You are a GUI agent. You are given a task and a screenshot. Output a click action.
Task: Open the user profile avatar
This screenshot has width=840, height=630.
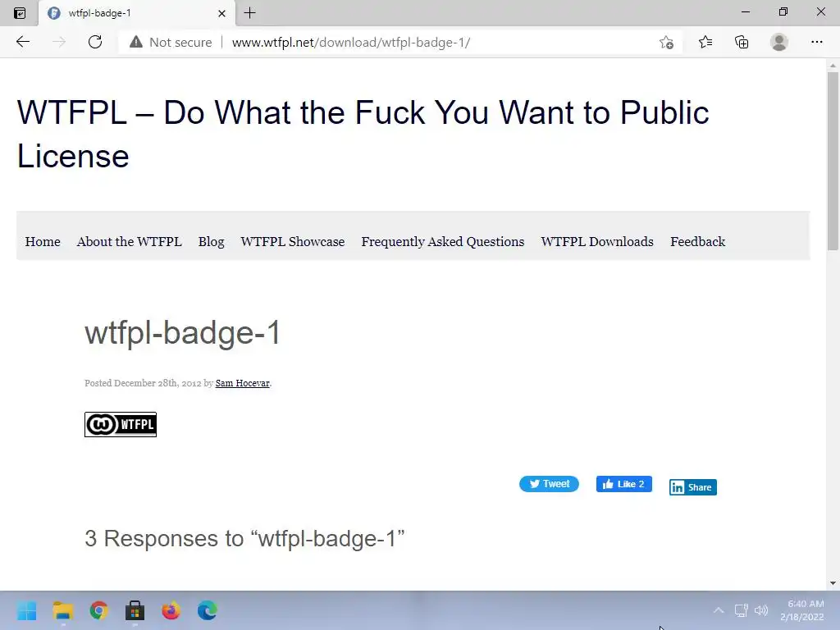779,42
